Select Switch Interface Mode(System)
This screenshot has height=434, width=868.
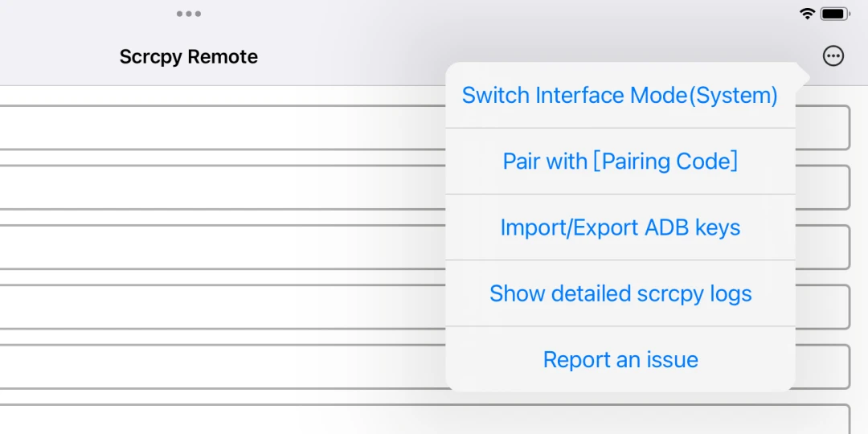(x=620, y=96)
